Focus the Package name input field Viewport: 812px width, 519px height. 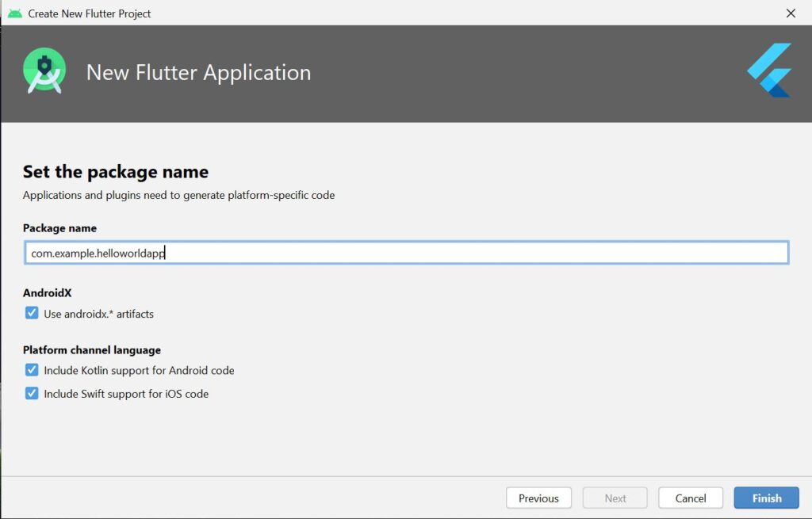click(406, 253)
